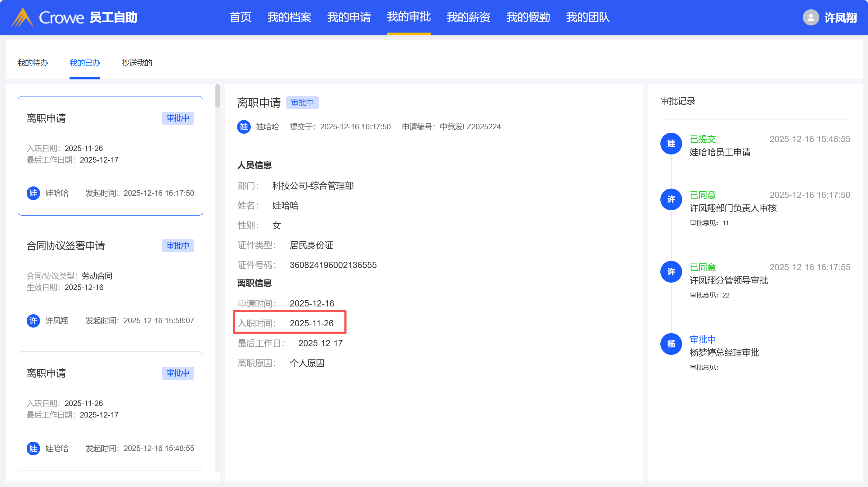Click 许 avatar beside 部门负责人审核 record
This screenshot has width=868, height=487.
click(x=671, y=199)
